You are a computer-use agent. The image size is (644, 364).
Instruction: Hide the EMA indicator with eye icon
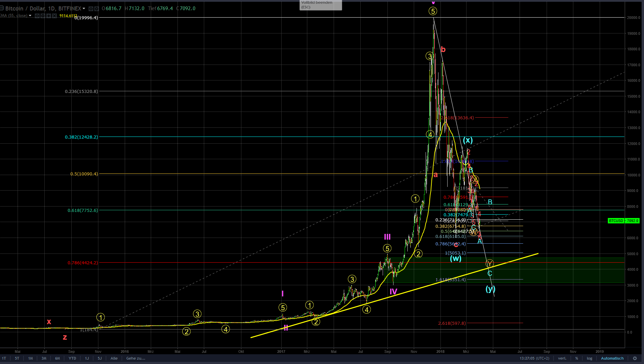click(37, 16)
